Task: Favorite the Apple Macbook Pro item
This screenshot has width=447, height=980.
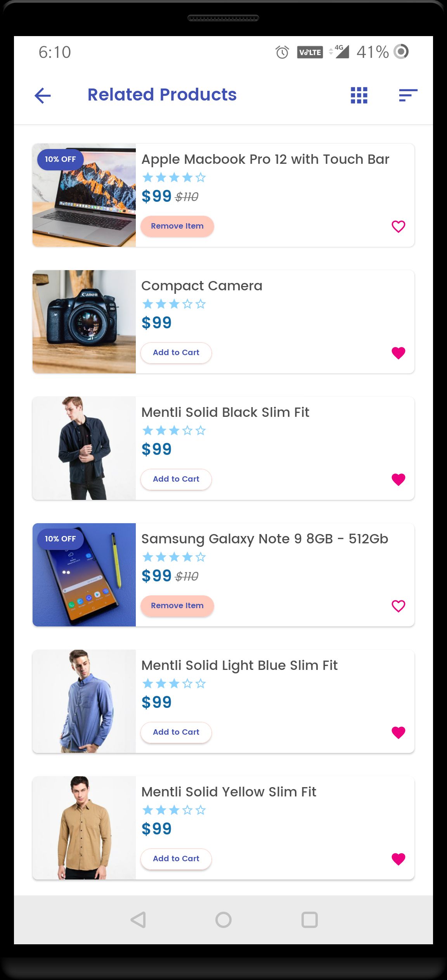Action: 398,226
